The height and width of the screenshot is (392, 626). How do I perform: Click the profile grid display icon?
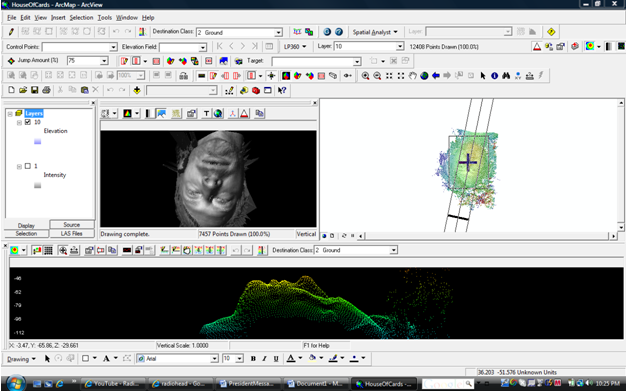[48, 250]
